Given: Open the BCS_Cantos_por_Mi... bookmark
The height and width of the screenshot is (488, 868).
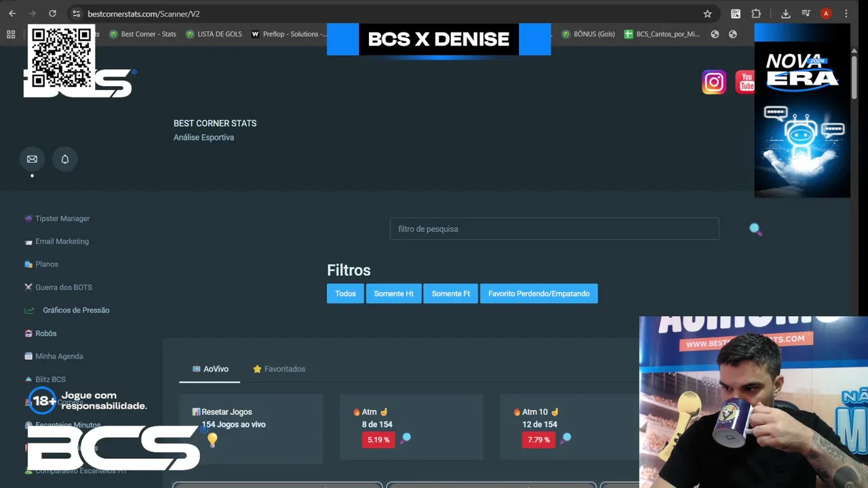Looking at the screenshot, I should pos(662,34).
